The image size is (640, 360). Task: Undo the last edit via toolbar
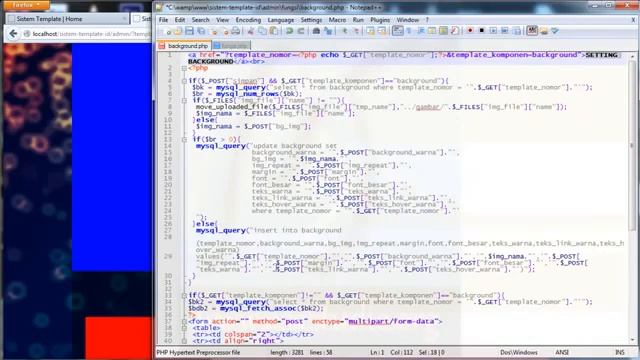[289, 31]
